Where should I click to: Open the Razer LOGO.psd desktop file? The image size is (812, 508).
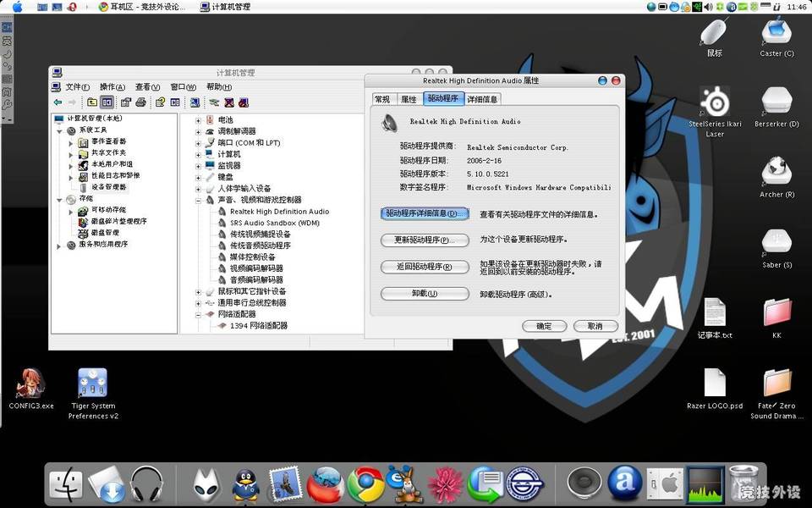[x=715, y=384]
